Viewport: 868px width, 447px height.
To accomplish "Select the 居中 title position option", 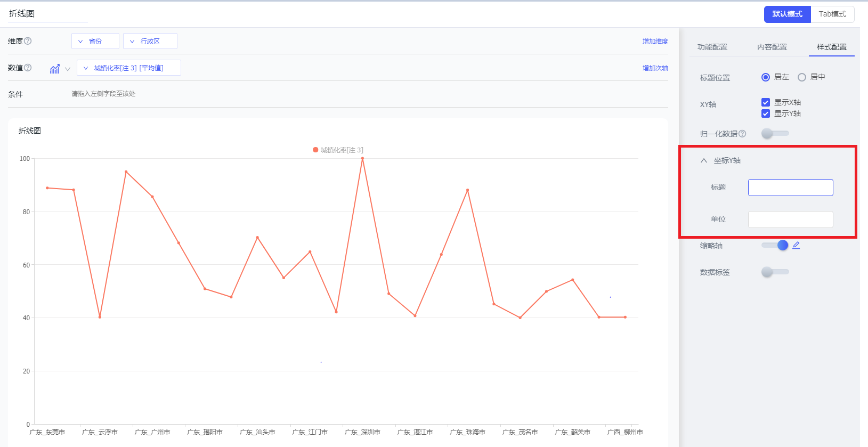I will pos(802,77).
